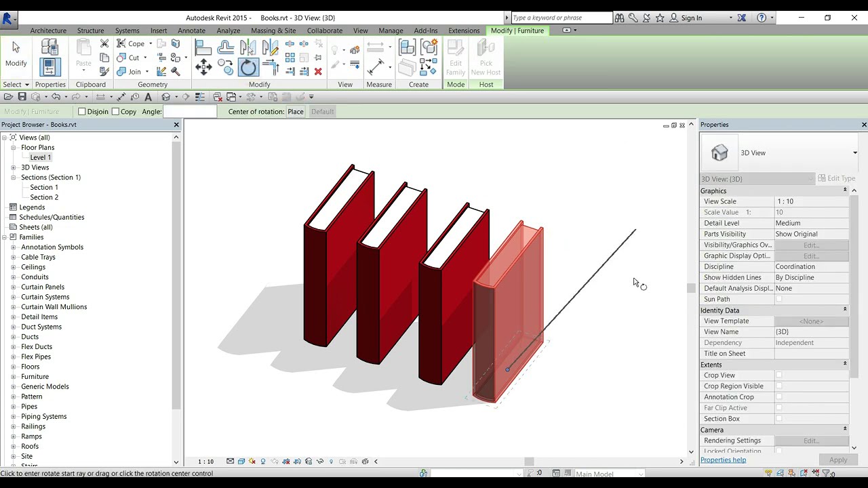Collapse the Graphics properties group

(x=845, y=190)
